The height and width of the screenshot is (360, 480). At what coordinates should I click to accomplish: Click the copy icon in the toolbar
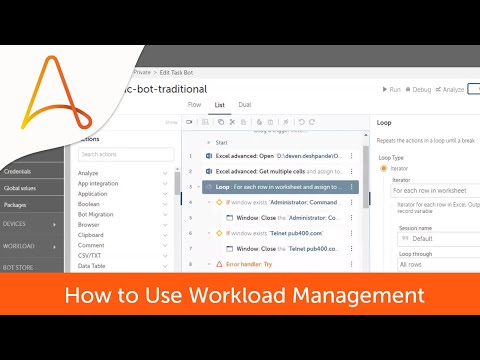221,122
